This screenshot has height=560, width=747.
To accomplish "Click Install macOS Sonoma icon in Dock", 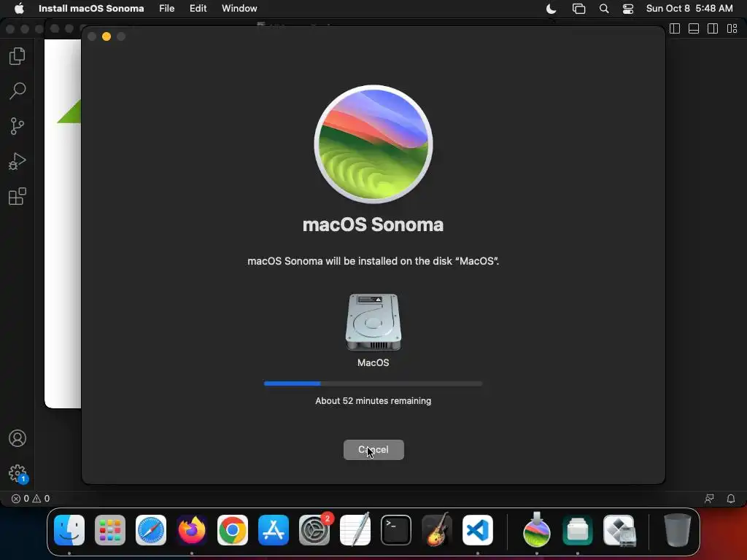I will [537, 529].
